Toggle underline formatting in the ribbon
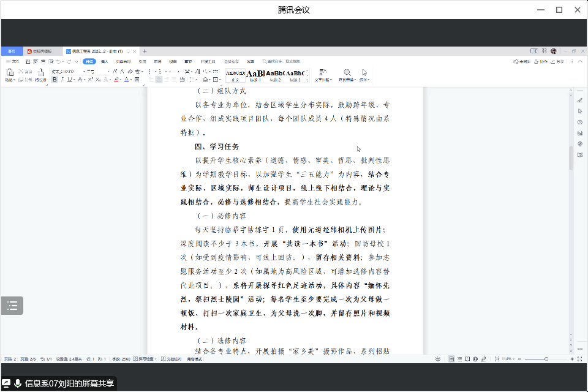 pos(69,80)
